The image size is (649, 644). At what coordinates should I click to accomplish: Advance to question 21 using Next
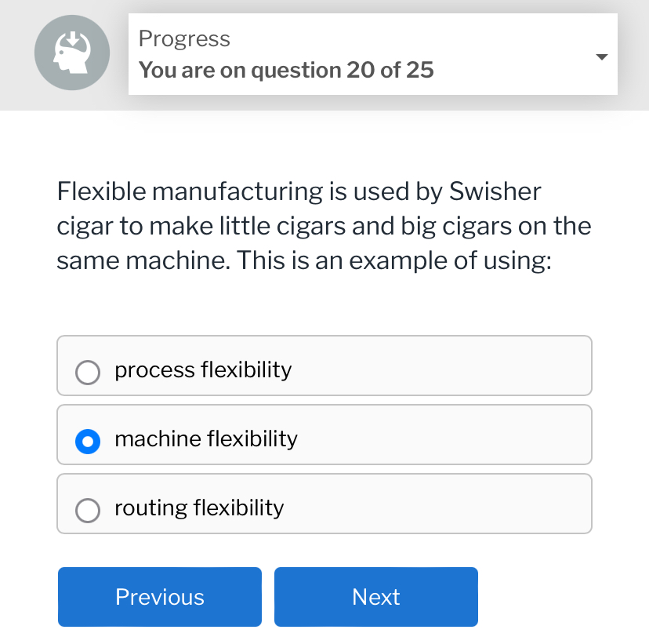(x=375, y=596)
